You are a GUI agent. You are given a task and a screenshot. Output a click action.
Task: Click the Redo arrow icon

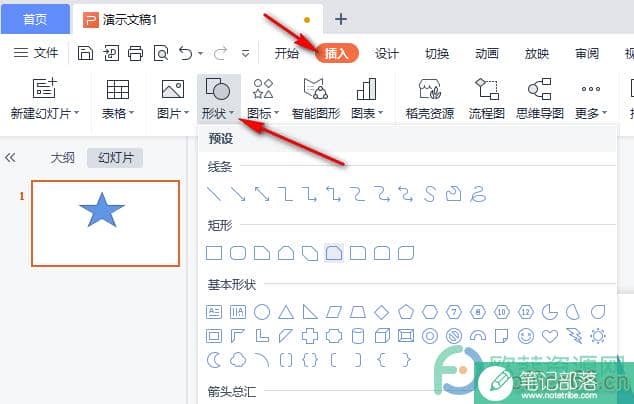click(220, 53)
